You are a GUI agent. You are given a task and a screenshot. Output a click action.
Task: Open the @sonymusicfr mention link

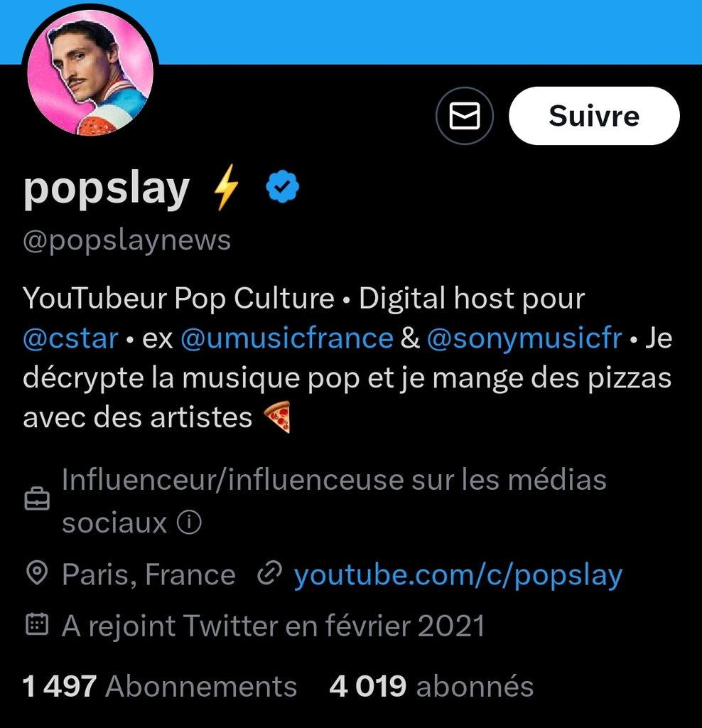pos(524,338)
